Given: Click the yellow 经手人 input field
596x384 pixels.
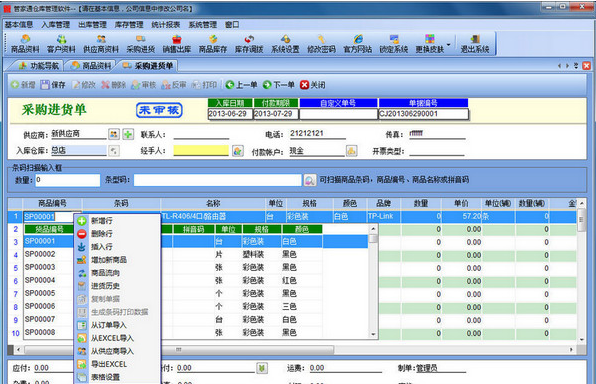Looking at the screenshot, I should [201, 151].
